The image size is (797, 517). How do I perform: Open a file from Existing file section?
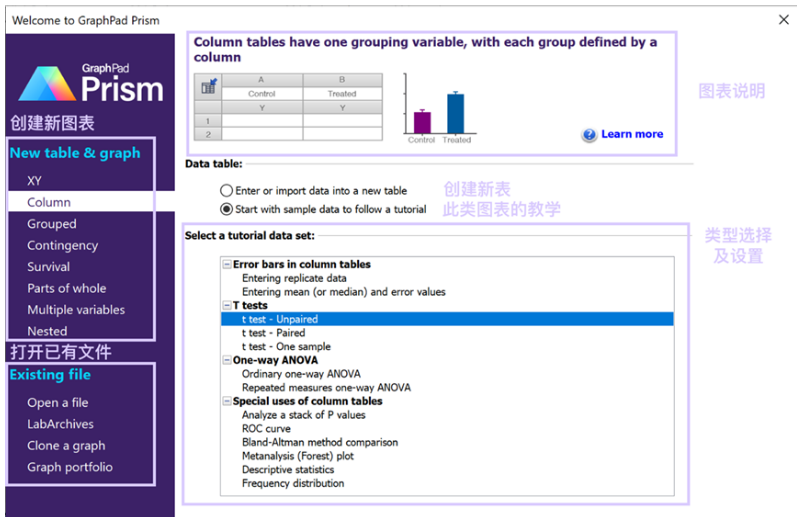[x=57, y=403]
